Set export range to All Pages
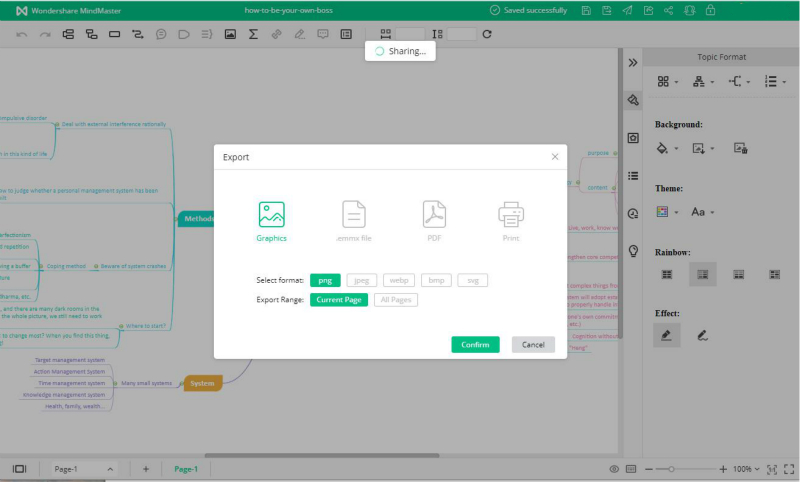This screenshot has height=482, width=800. (x=396, y=300)
